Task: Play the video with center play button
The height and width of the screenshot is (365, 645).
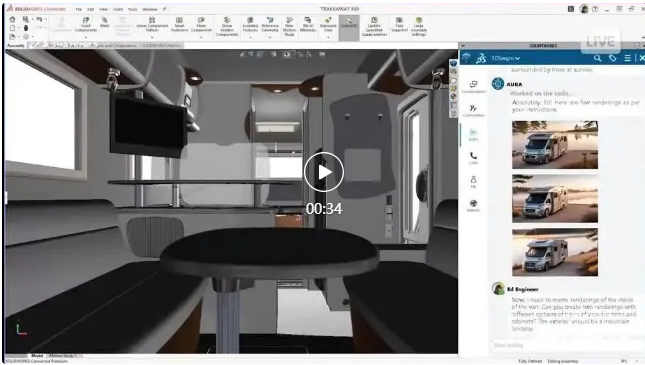Action: tap(324, 172)
